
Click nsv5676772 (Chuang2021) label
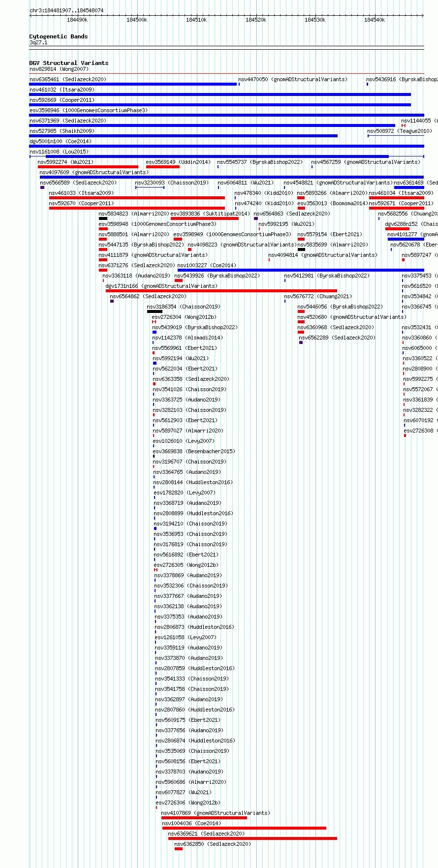pyautogui.click(x=318, y=296)
